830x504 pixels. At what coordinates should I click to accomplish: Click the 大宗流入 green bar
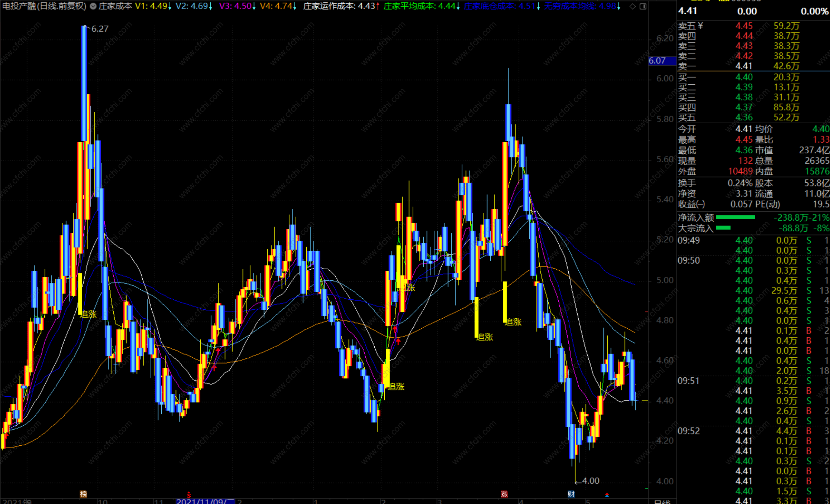point(723,228)
